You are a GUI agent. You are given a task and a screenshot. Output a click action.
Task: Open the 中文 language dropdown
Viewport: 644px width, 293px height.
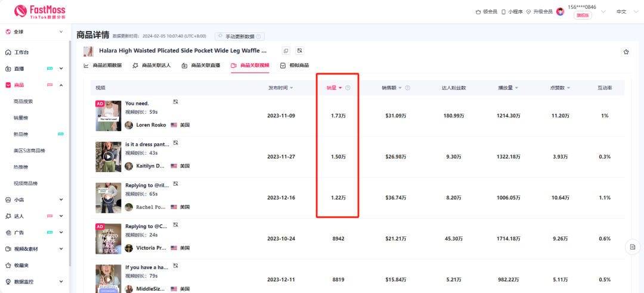click(625, 11)
